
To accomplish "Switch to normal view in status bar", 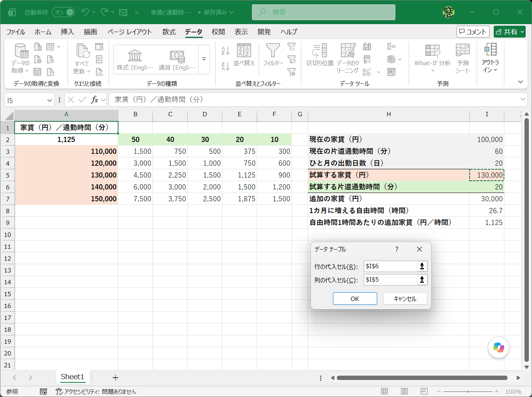I will point(384,391).
